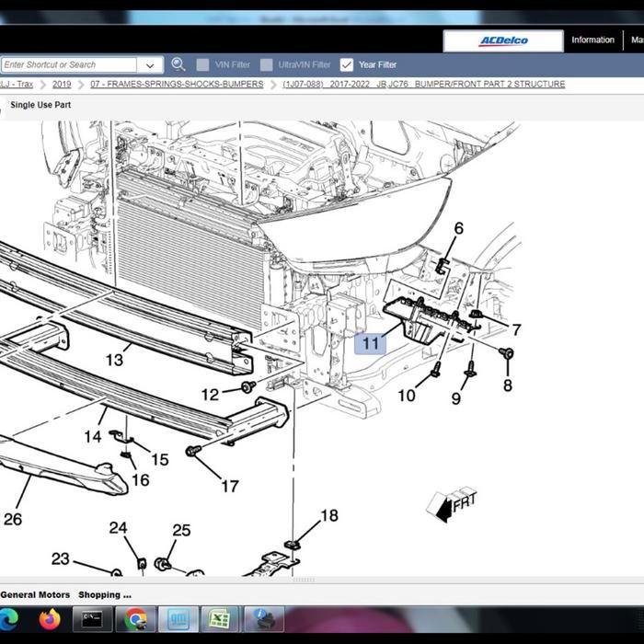Select callout 8 in the diagram
This screenshot has height=644, width=644.
point(508,385)
